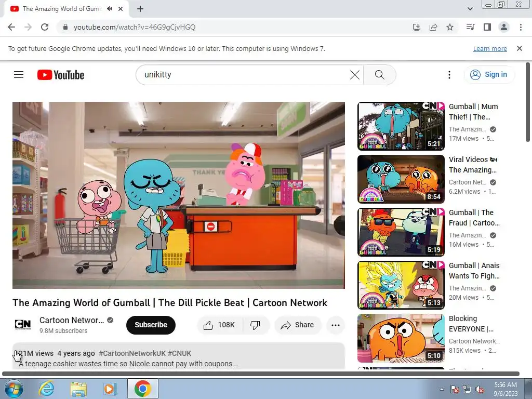Click the #CartoonNetworkUK hashtag
The width and height of the screenshot is (532, 399).
click(132, 353)
